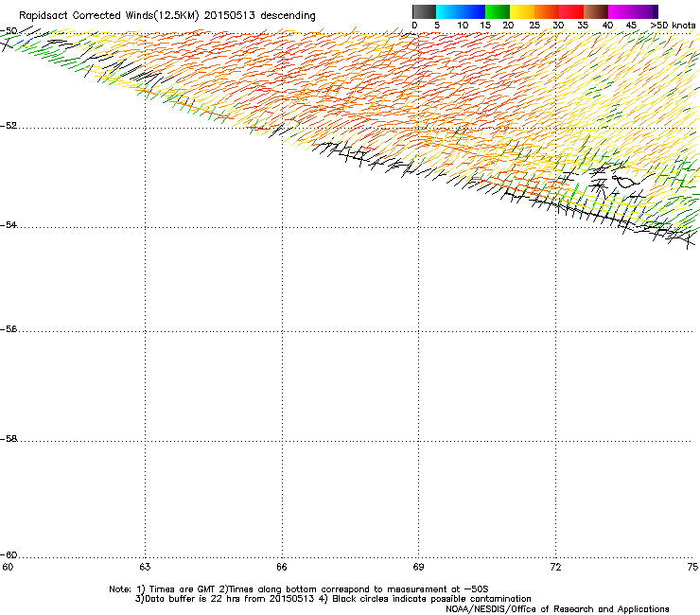The height and width of the screenshot is (615, 700).
Task: Click the latitude label '-60'
Action: (x=9, y=555)
